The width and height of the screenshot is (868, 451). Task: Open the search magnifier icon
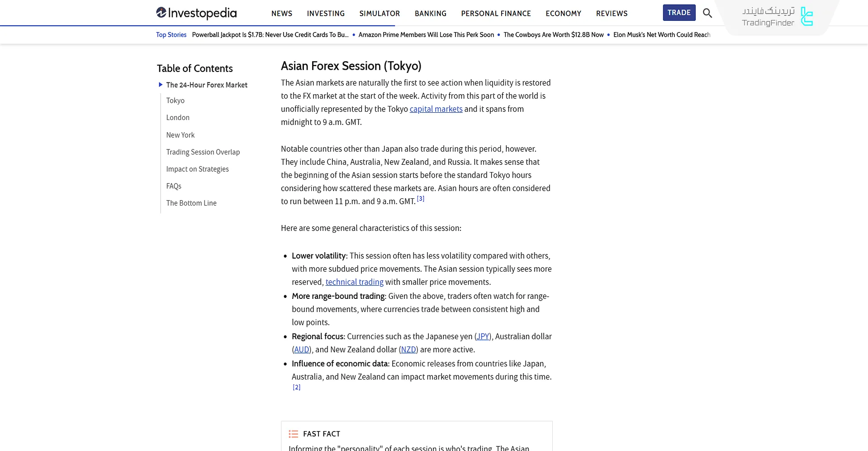point(707,13)
